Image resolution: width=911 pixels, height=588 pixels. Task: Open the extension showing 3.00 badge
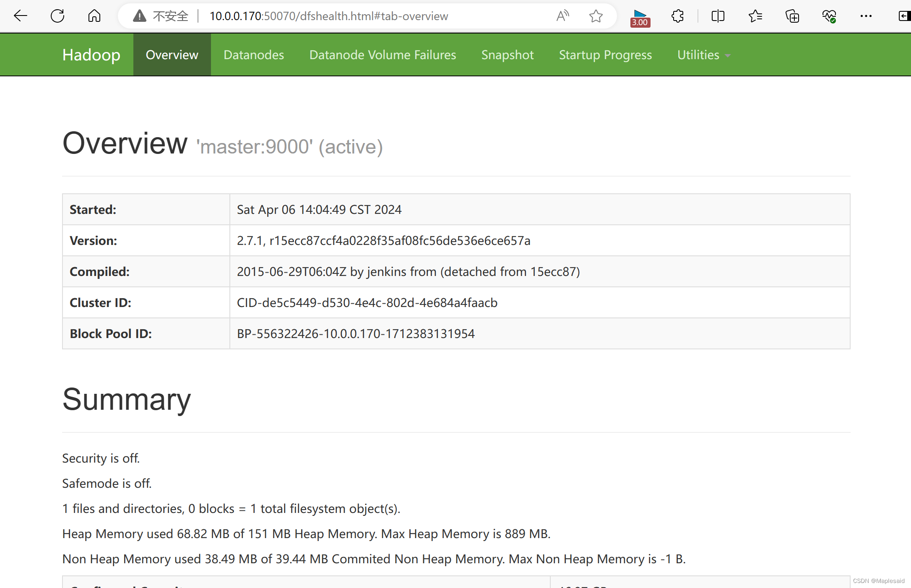pyautogui.click(x=640, y=18)
